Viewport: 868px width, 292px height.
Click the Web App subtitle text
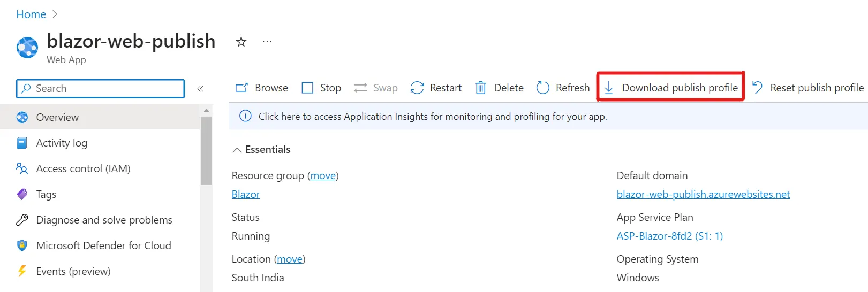(x=66, y=60)
